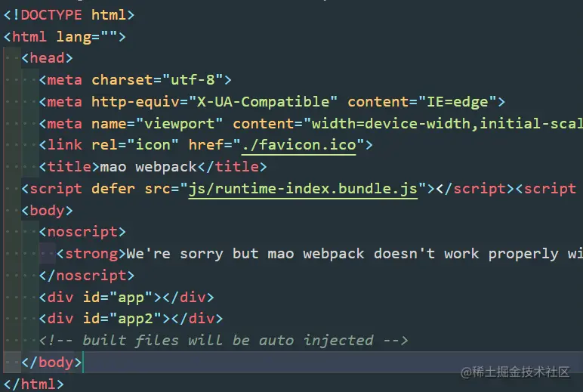Click width=device-width content value
583x392 pixels.
click(390, 123)
